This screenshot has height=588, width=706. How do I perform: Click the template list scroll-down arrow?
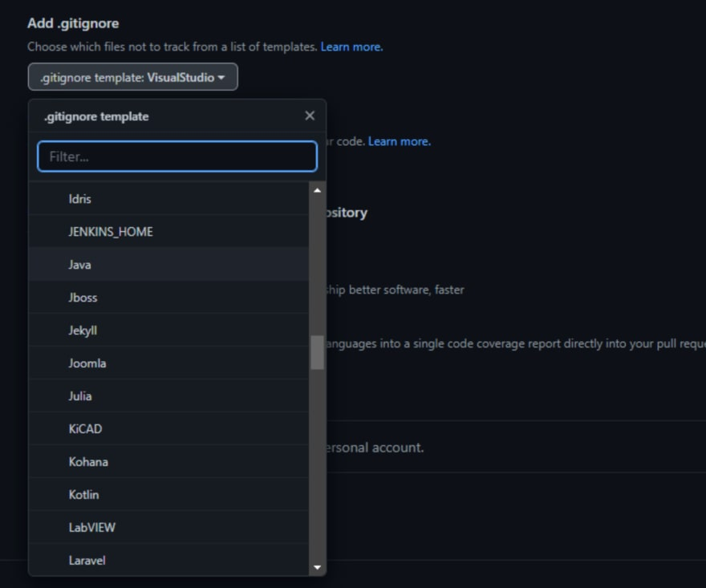click(317, 567)
